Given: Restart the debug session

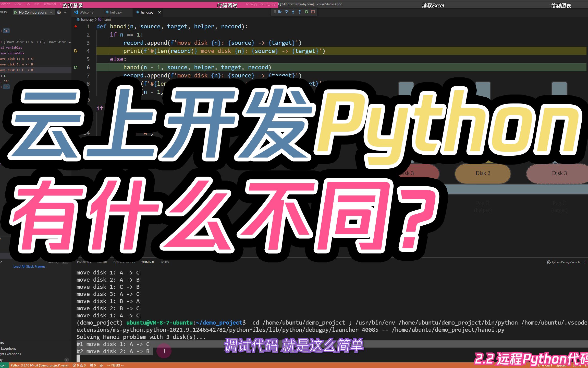Looking at the screenshot, I should [x=307, y=12].
